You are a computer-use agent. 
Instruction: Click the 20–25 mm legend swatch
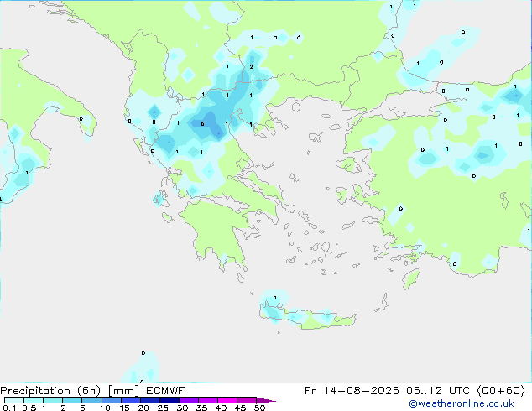point(150,400)
